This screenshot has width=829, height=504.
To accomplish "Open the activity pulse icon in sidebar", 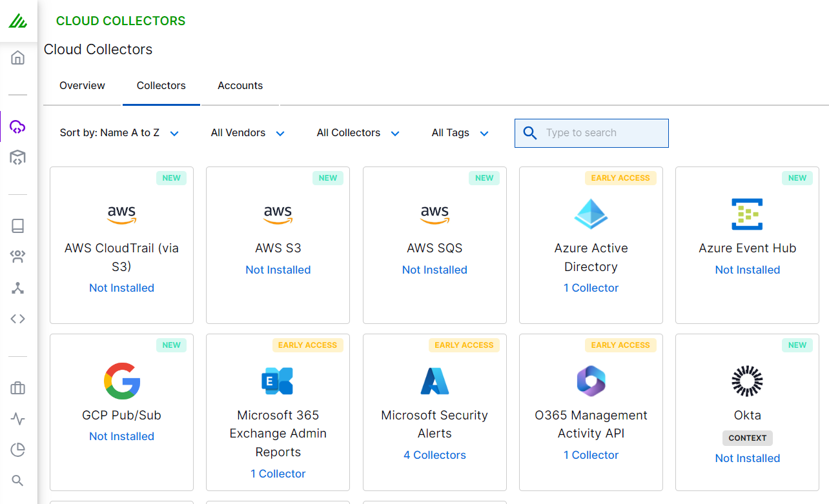I will pos(18,419).
